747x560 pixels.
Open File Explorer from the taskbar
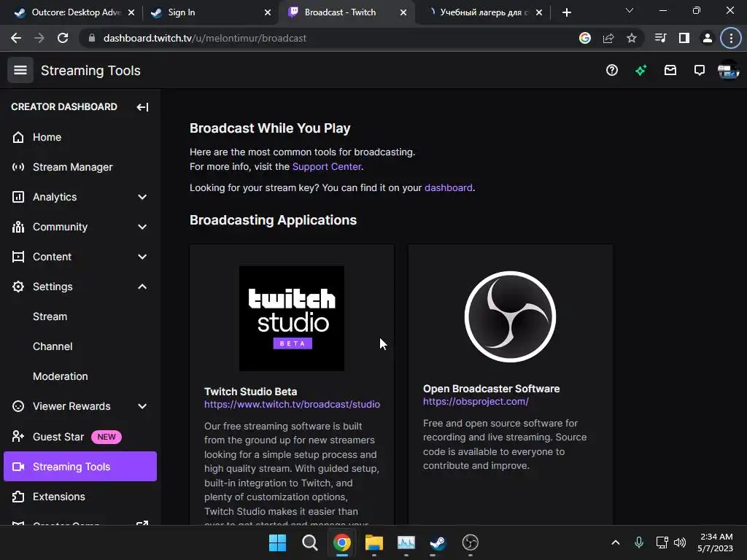click(x=374, y=542)
